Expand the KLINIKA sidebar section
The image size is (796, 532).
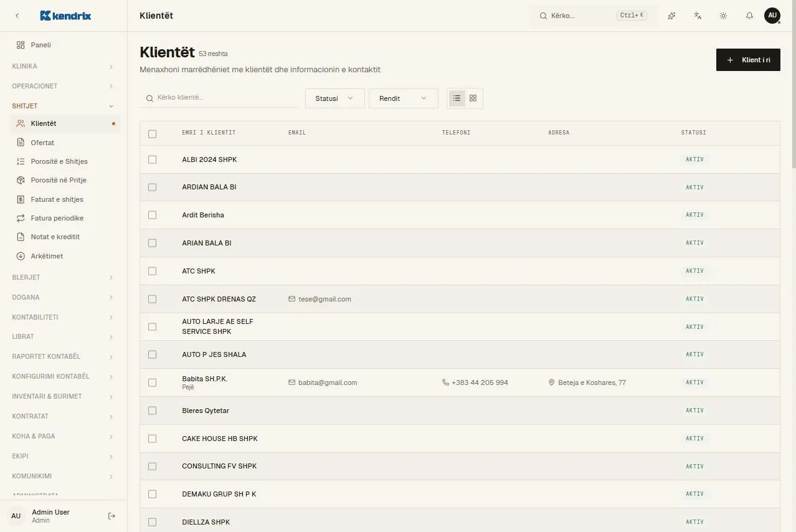(62, 66)
